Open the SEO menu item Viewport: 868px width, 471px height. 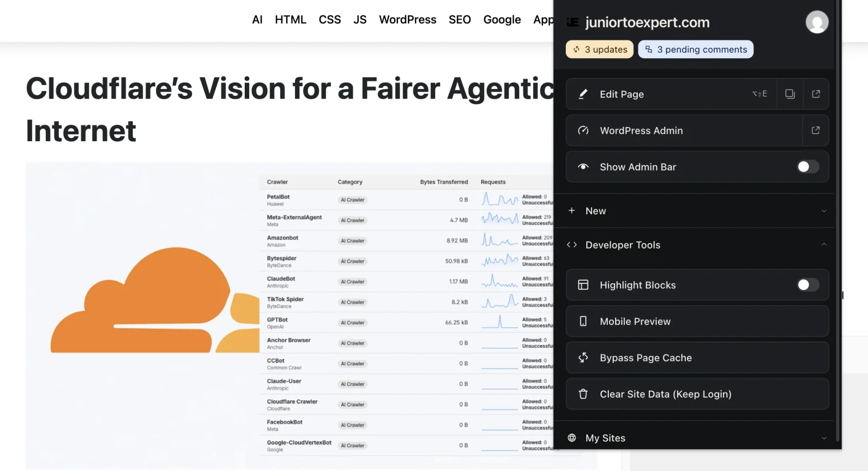pos(459,20)
